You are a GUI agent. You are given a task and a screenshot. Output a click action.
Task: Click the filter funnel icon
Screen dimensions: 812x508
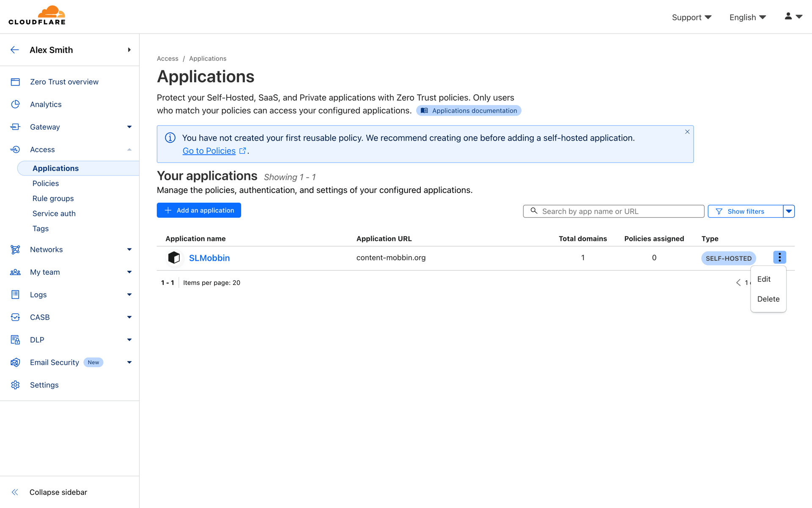pyautogui.click(x=719, y=211)
